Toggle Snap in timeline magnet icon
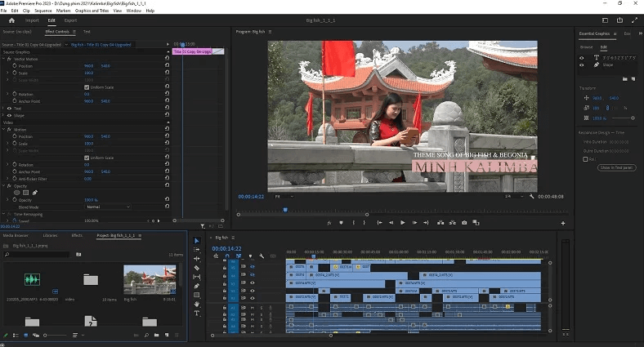The width and height of the screenshot is (644, 347). (x=227, y=256)
